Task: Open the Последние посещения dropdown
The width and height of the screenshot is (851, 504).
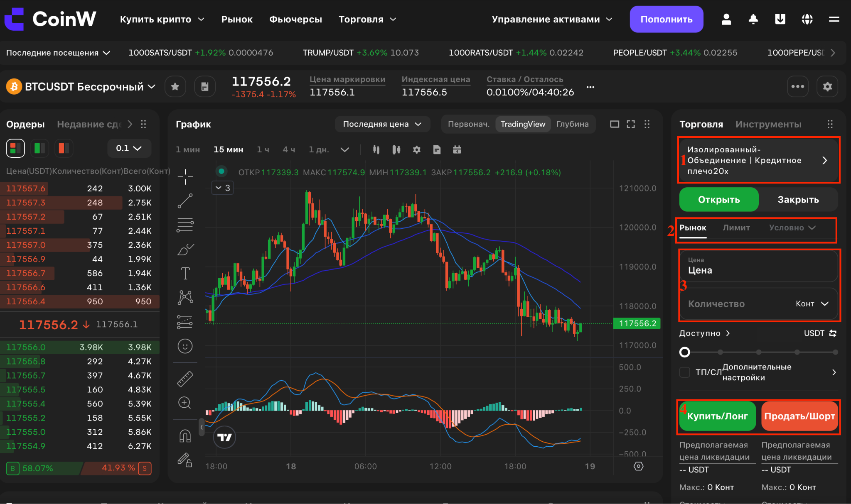Action: click(x=58, y=53)
